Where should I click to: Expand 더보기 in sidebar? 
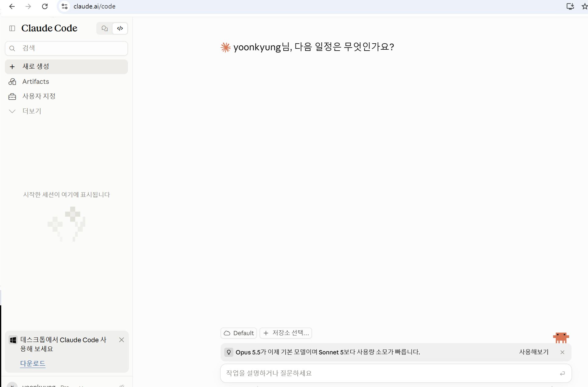click(66, 111)
